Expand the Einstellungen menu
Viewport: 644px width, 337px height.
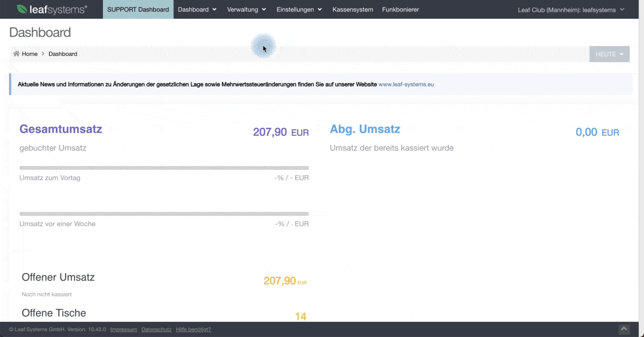pyautogui.click(x=299, y=9)
